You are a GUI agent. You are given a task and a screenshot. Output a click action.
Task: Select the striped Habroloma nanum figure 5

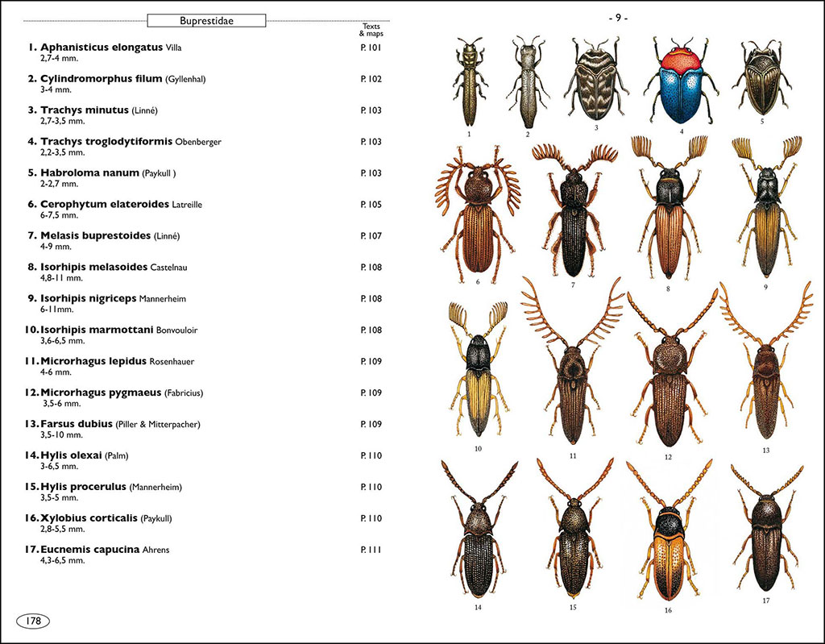coord(761,81)
